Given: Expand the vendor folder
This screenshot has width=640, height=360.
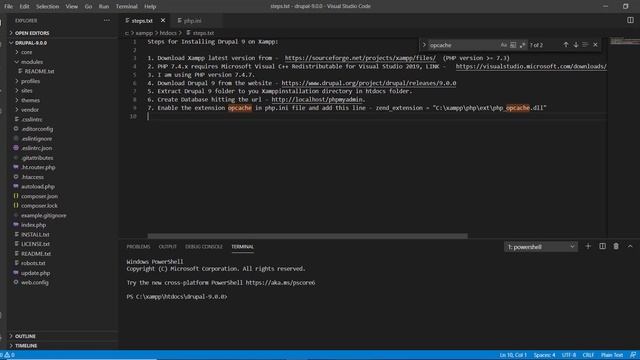Looking at the screenshot, I should coord(30,110).
